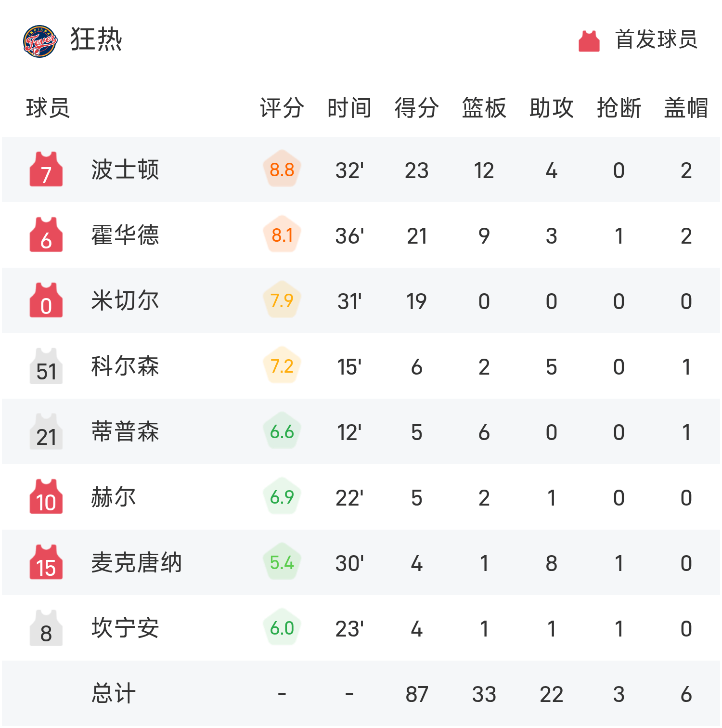
Task: Click the number 6 red jersey icon
Action: point(46,235)
